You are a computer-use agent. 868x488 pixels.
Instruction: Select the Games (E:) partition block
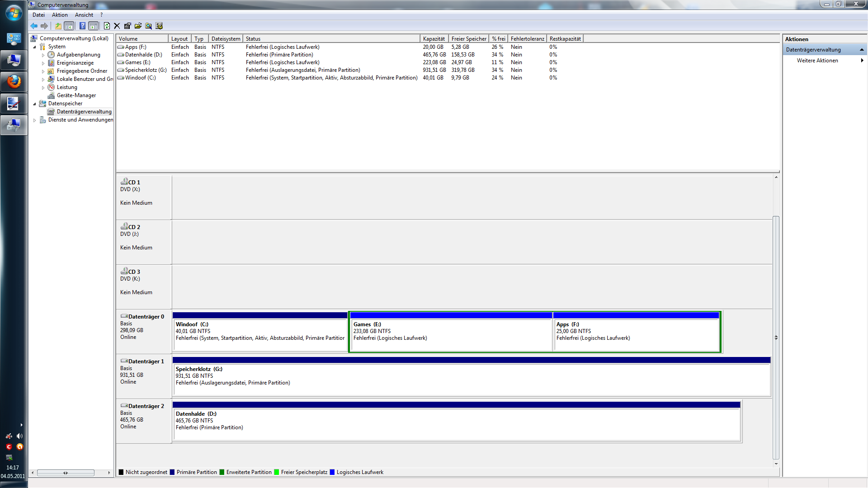coord(451,334)
